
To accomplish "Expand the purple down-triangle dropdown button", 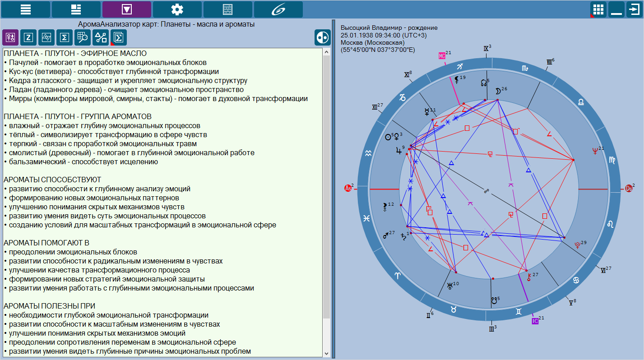I will pos(127,9).
